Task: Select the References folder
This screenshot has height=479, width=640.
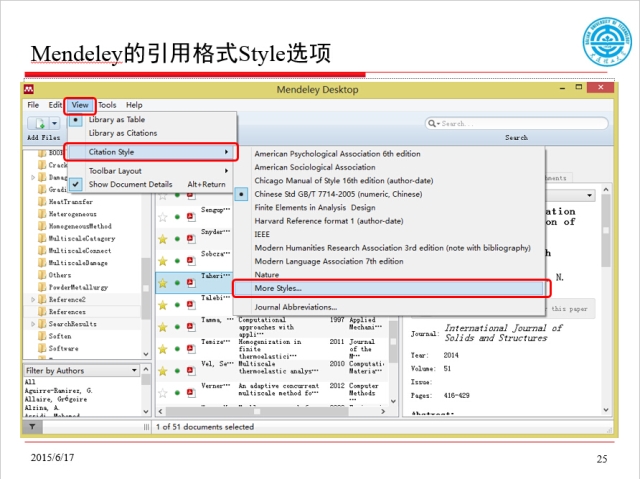Action: click(x=67, y=312)
